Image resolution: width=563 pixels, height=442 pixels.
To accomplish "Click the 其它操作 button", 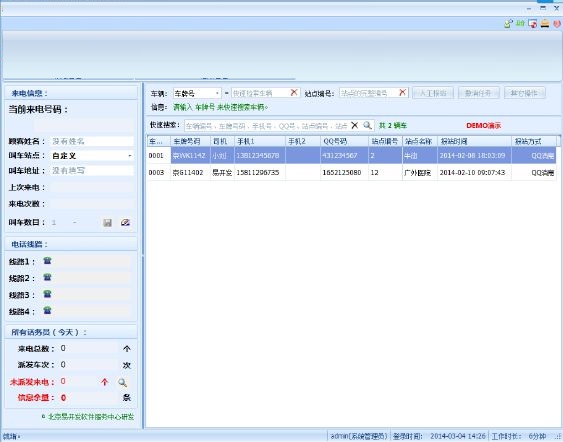I will pyautogui.click(x=525, y=93).
